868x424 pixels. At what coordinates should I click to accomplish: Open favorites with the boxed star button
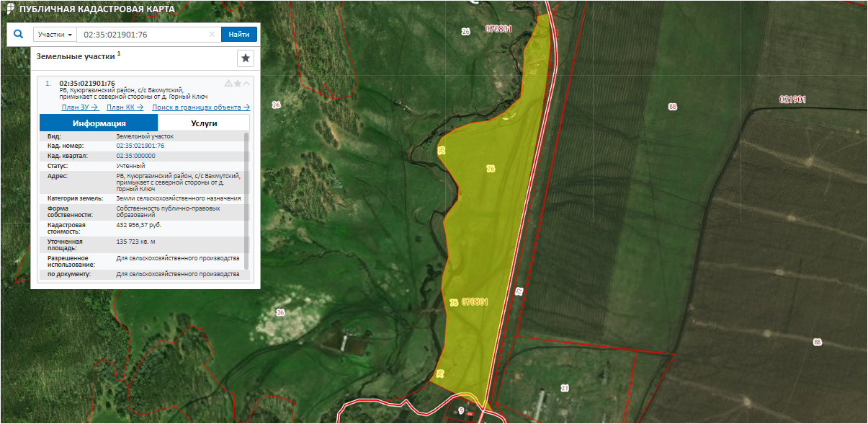(246, 58)
